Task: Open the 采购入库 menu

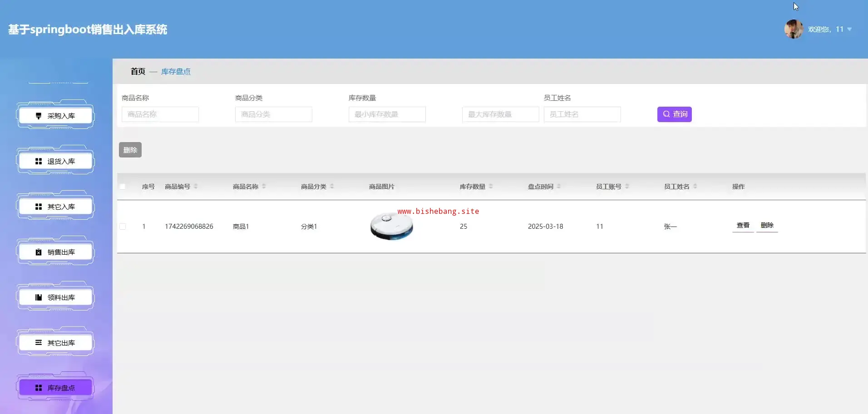Action: click(x=55, y=116)
